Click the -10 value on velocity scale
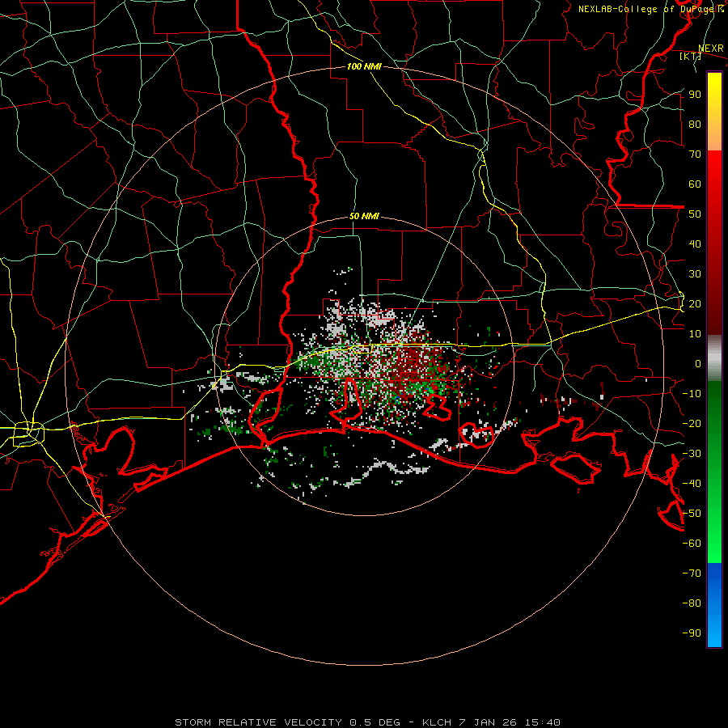728x728 pixels. [x=692, y=394]
